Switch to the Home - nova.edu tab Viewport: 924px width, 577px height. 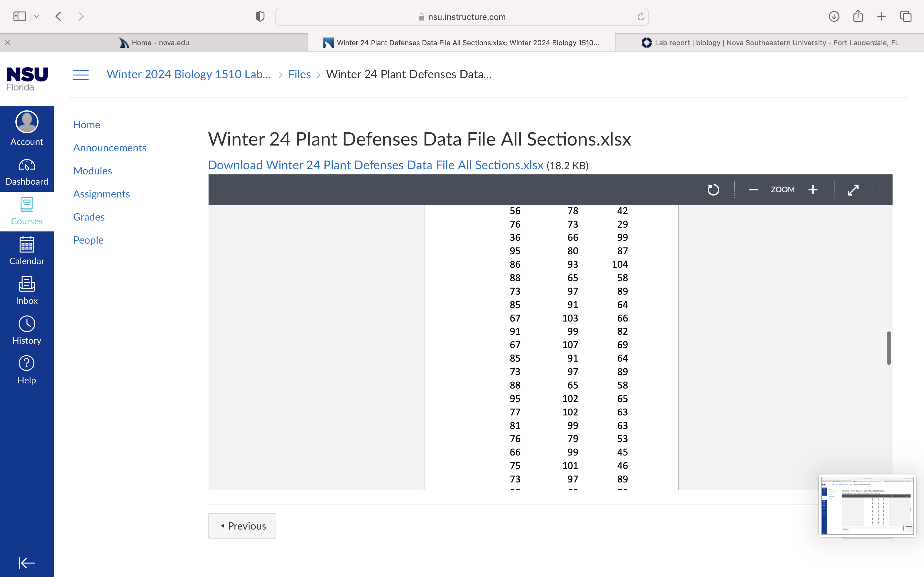(x=154, y=43)
